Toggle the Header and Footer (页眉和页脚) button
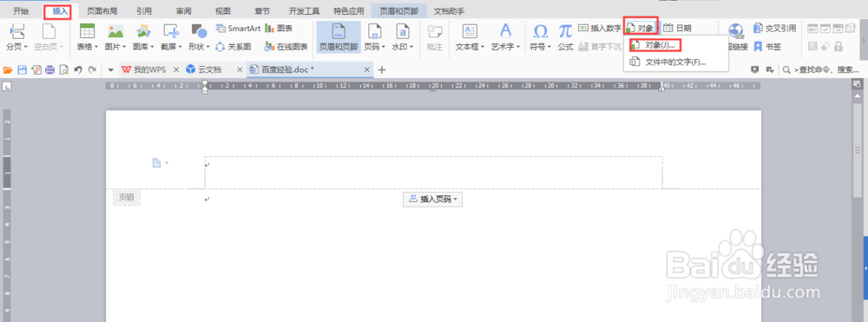868x322 pixels. coord(339,37)
